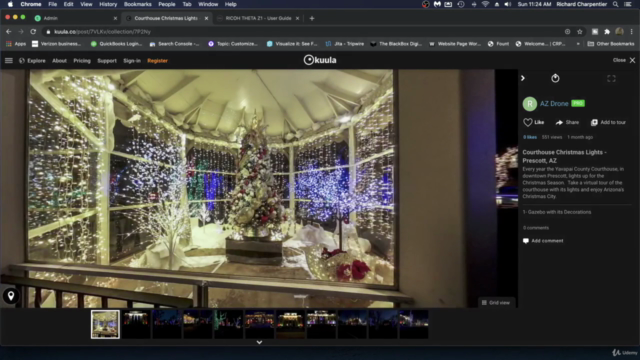Open the AZ Drone profile avatar
Viewport: 640px width, 360px height.
(530, 104)
